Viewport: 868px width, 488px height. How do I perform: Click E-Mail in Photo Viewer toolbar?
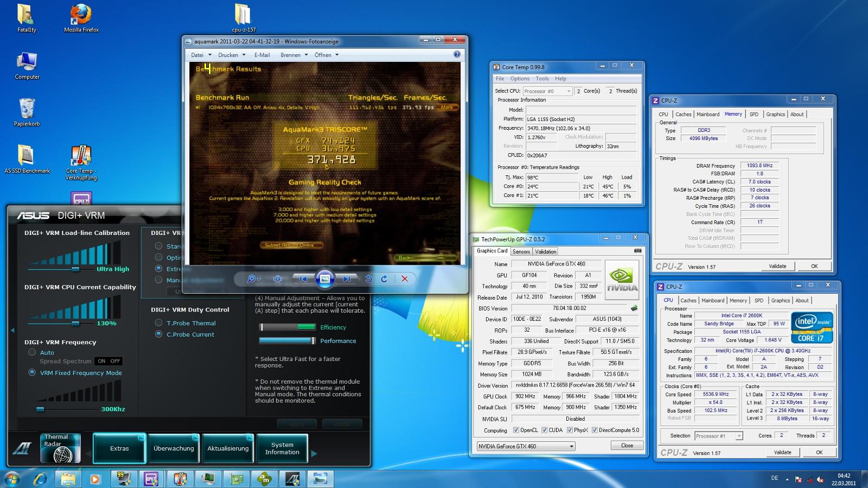pos(262,55)
